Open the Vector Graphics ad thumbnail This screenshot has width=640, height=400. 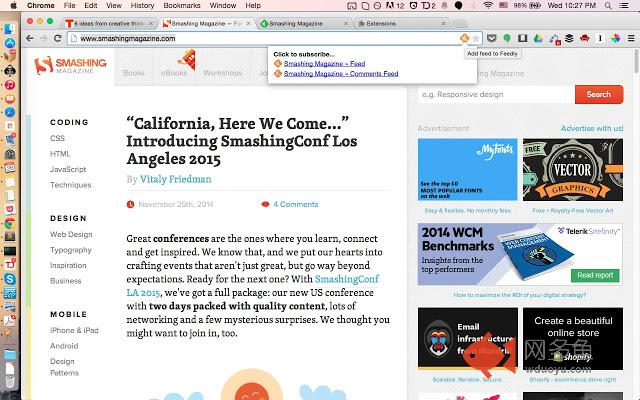[573, 169]
